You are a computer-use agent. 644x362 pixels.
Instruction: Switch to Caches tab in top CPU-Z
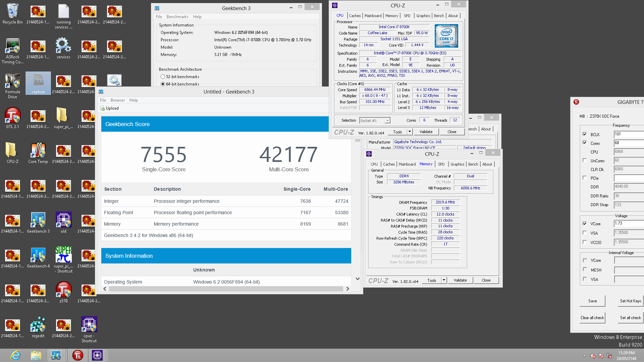click(x=355, y=16)
